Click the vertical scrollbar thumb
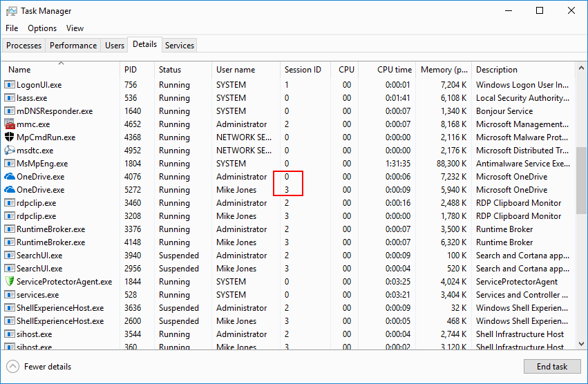The width and height of the screenshot is (588, 384). coord(581,181)
